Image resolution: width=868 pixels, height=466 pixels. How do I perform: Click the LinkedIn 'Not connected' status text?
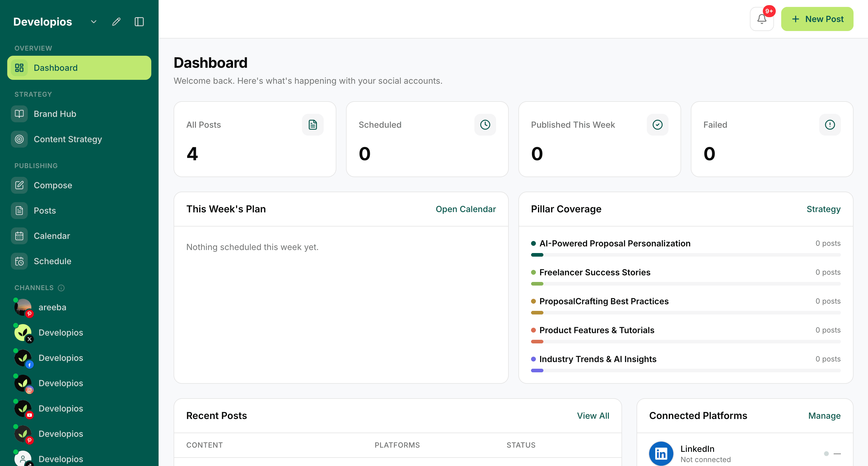705,460
